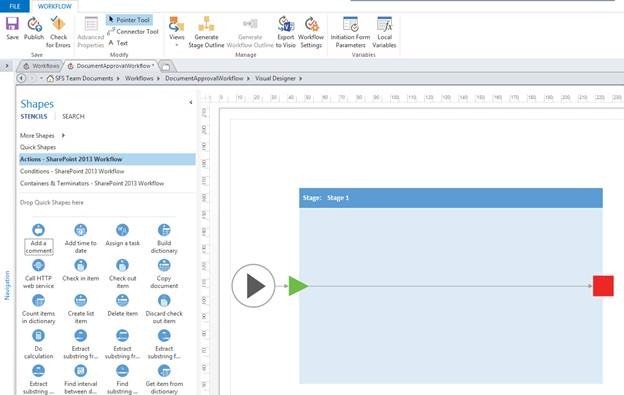
Task: Save the workflow with the Save icon
Action: (x=12, y=29)
